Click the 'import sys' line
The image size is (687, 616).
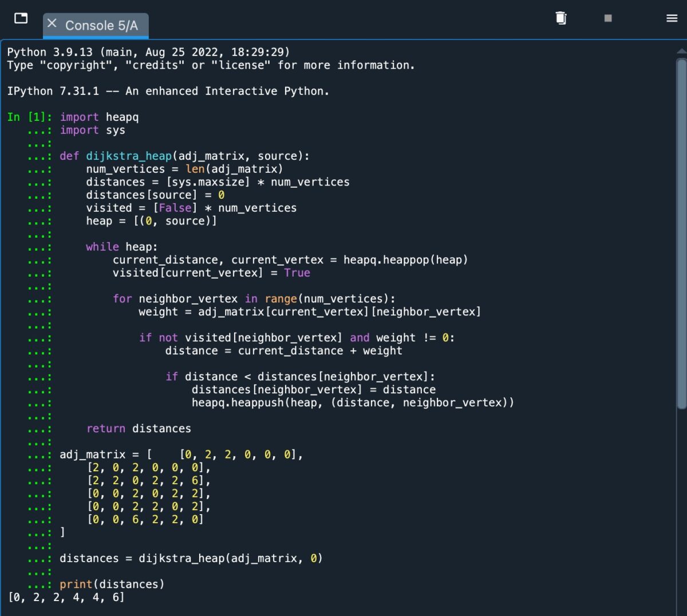tap(92, 131)
